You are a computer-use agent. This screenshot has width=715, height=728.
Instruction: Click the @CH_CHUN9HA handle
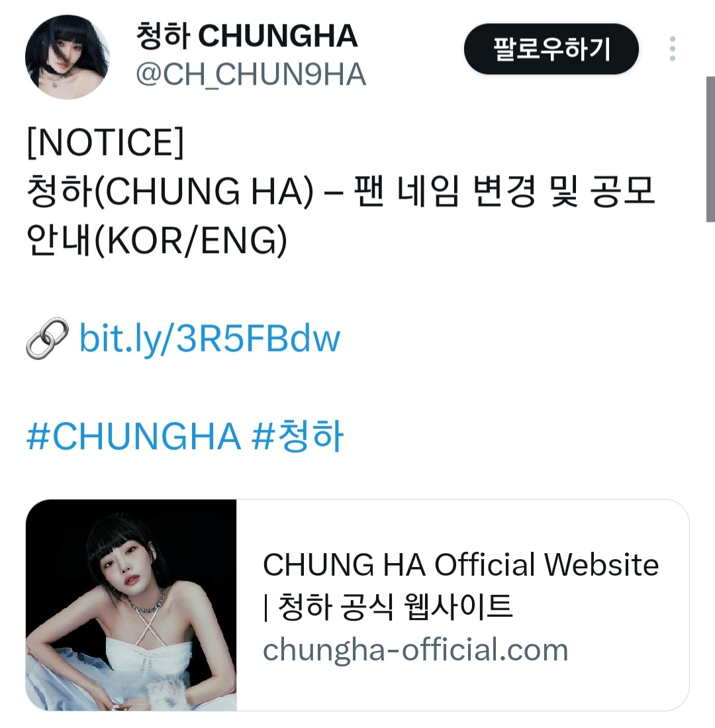[x=251, y=75]
